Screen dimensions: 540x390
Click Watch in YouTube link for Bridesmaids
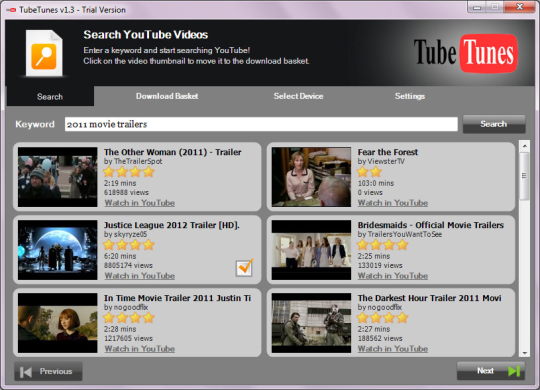tap(393, 276)
